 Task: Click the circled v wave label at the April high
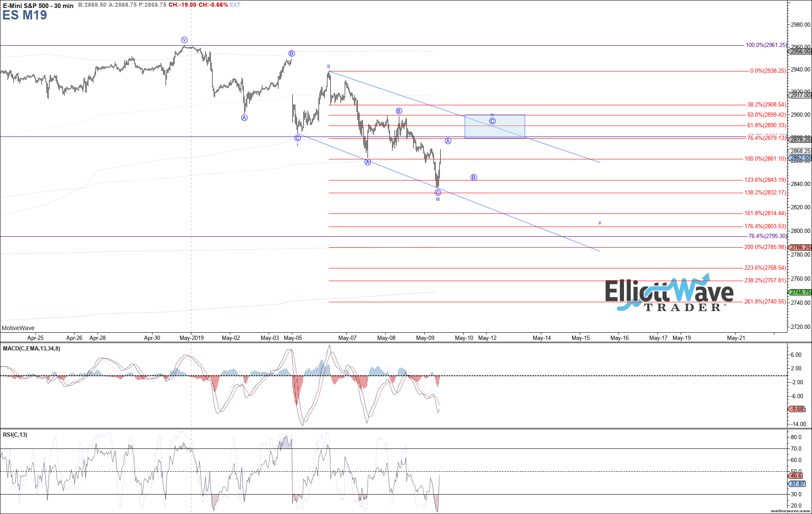pos(184,40)
